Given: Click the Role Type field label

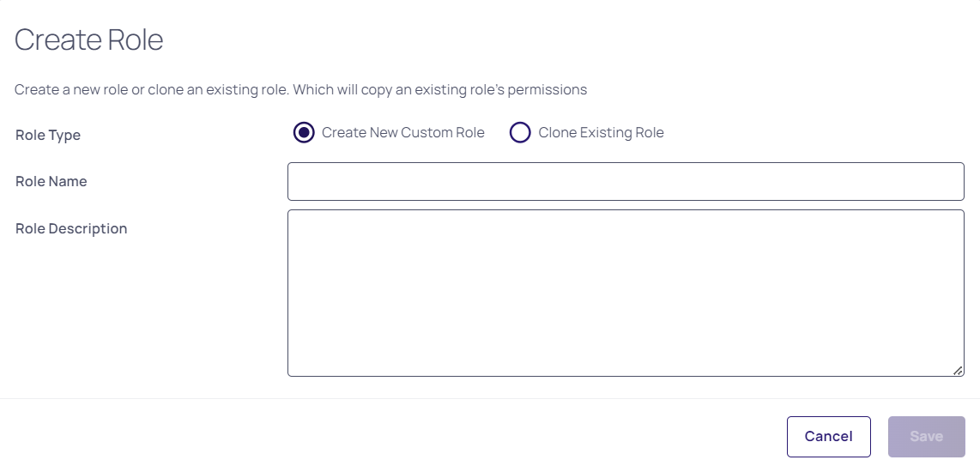Looking at the screenshot, I should click(48, 136).
